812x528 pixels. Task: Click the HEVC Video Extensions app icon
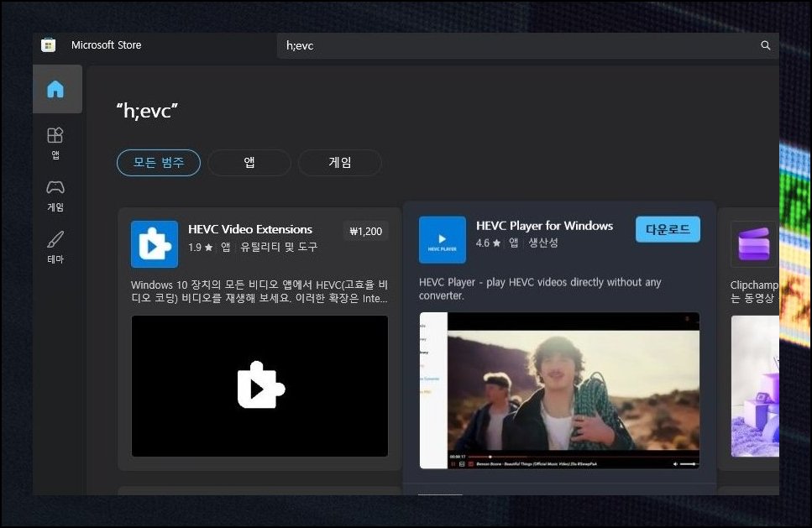pos(155,244)
